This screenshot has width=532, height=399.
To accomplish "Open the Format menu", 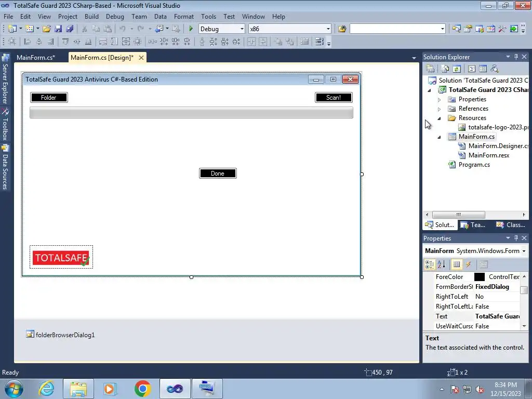I will [183, 16].
